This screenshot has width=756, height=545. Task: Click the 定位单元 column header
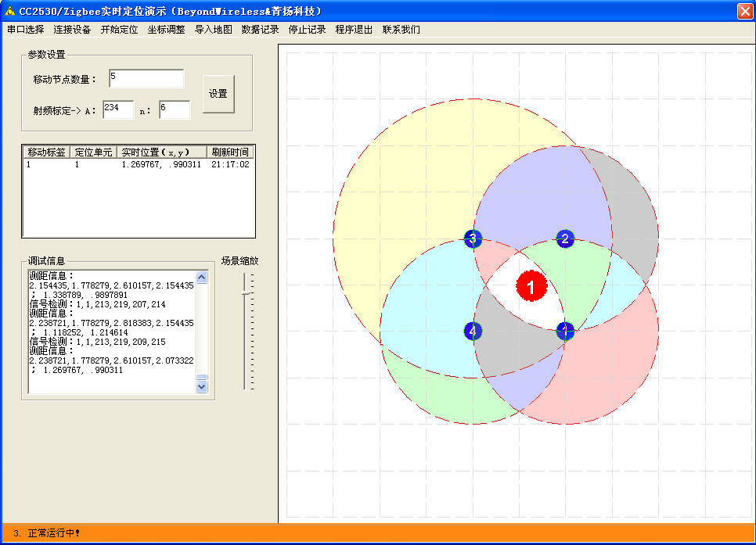click(x=94, y=152)
